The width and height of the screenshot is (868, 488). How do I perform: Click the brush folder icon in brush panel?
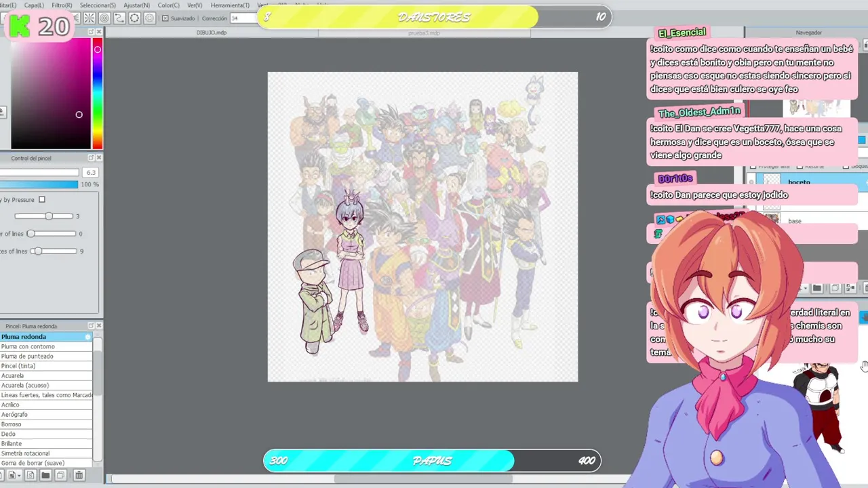[x=45, y=475]
